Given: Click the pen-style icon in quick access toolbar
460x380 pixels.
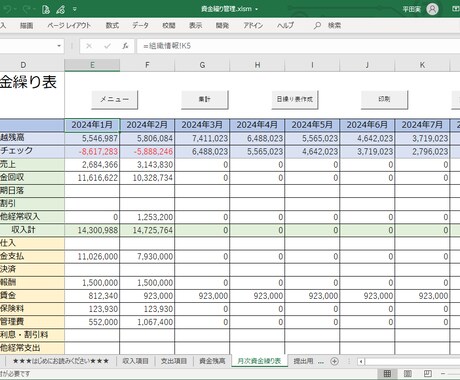Looking at the screenshot, I should click(x=61, y=9).
